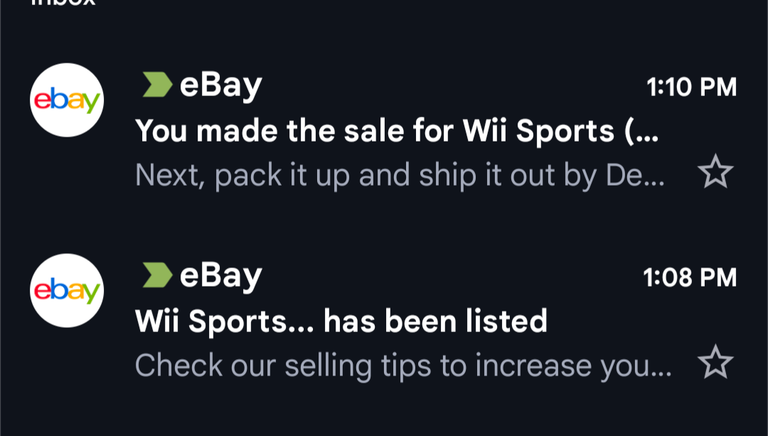
Task: Open the "Wii Sports... has been listed" email
Action: (341, 321)
